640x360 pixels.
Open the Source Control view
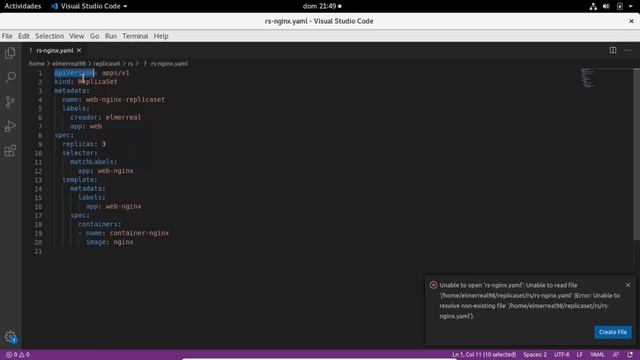click(x=10, y=102)
